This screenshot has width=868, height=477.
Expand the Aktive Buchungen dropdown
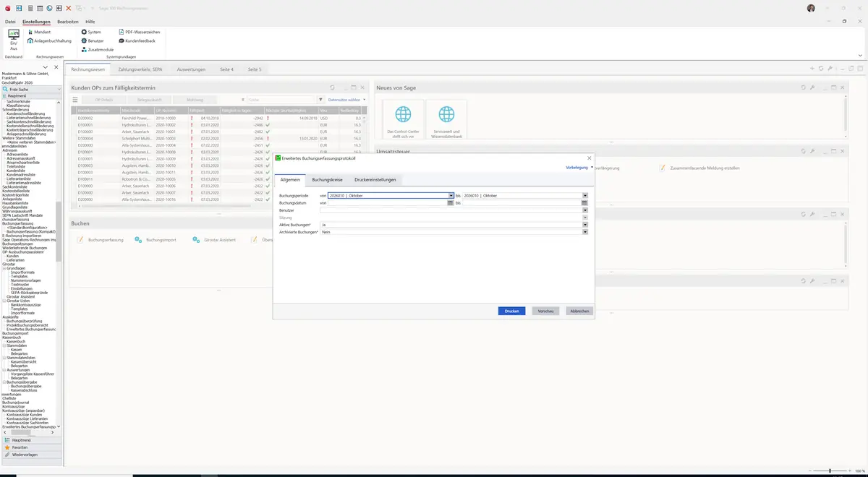point(585,225)
